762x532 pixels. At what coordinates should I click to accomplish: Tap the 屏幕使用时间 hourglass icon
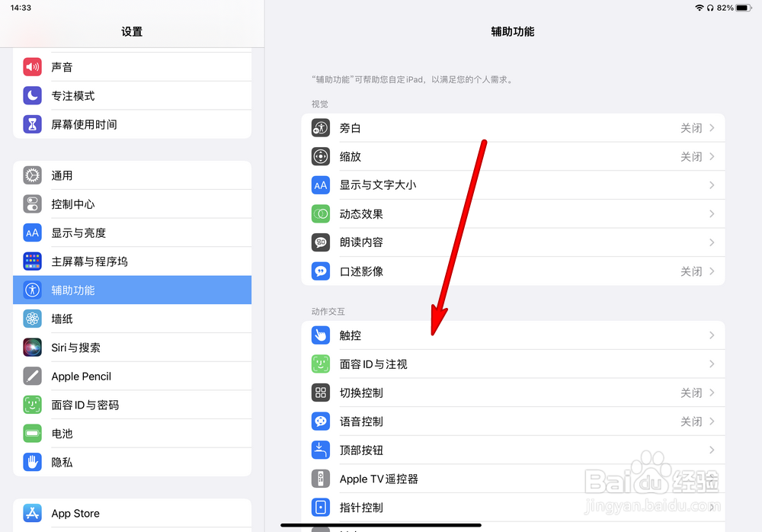coord(32,124)
